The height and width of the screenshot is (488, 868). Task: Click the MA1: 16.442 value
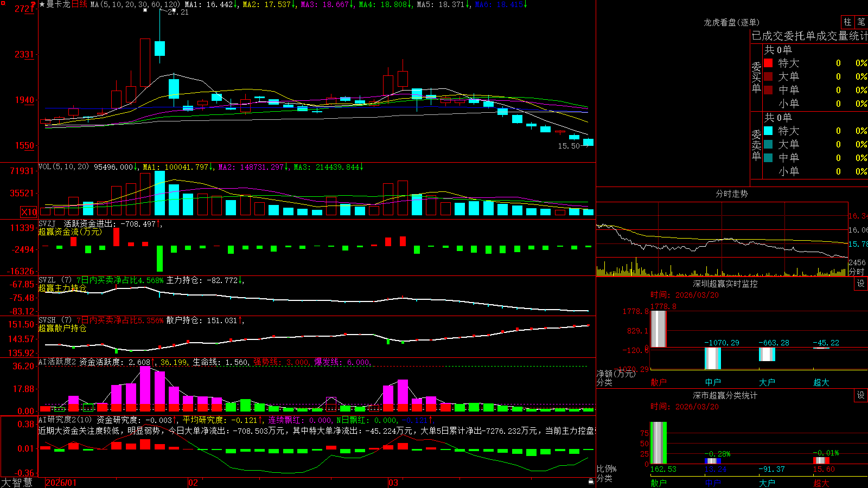pyautogui.click(x=208, y=4)
